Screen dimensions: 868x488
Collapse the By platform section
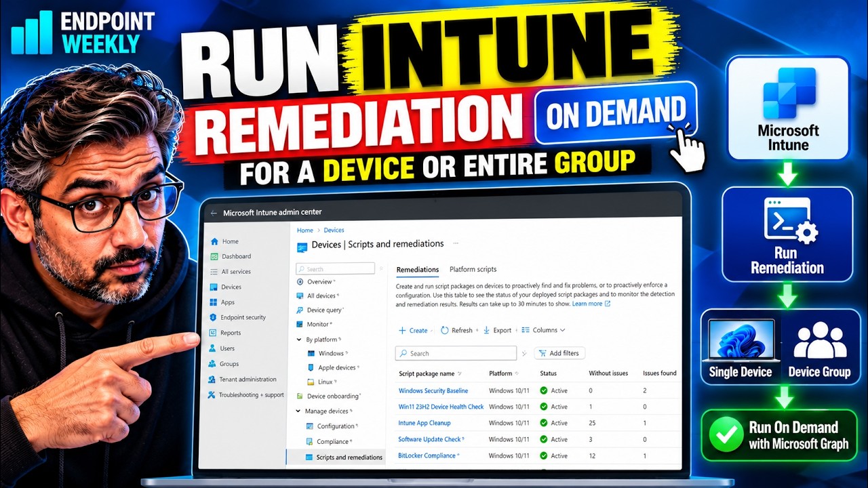click(x=300, y=340)
